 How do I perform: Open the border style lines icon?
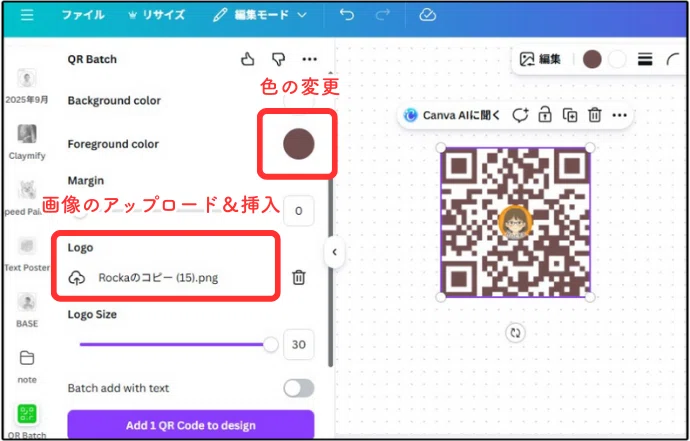click(x=645, y=59)
